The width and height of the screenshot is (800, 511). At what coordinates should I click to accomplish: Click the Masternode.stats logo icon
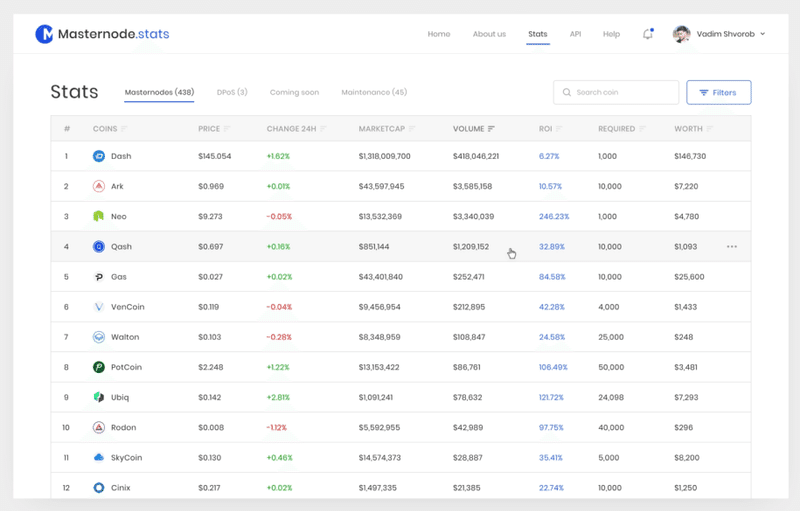pos(44,34)
